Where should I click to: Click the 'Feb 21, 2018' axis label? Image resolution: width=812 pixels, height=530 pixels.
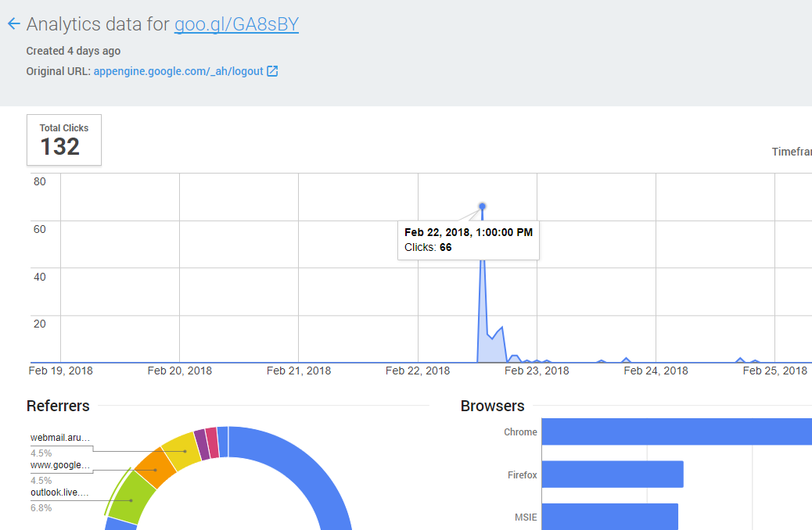coord(299,371)
